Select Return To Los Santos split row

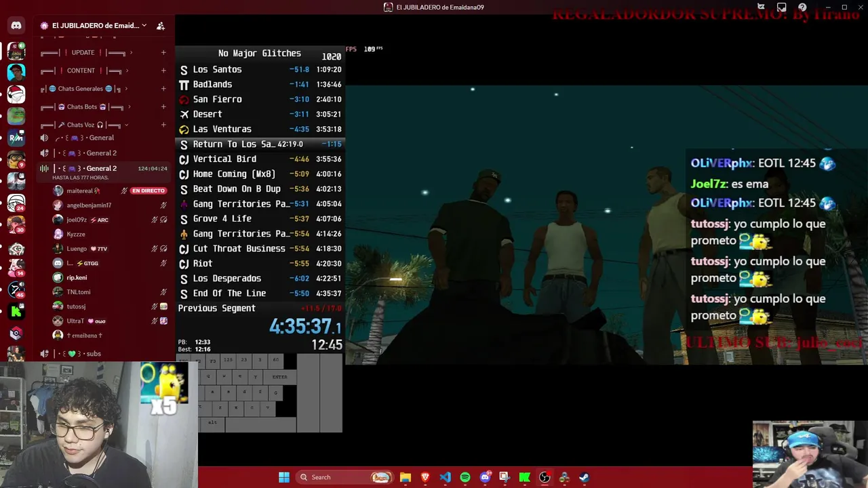click(x=260, y=144)
